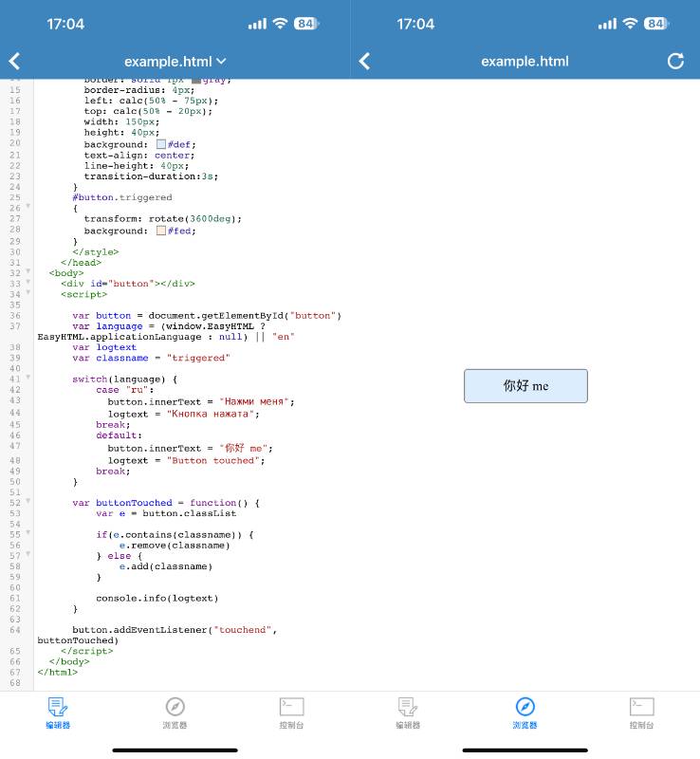Collapse the body tag fold at line 32

click(x=28, y=271)
